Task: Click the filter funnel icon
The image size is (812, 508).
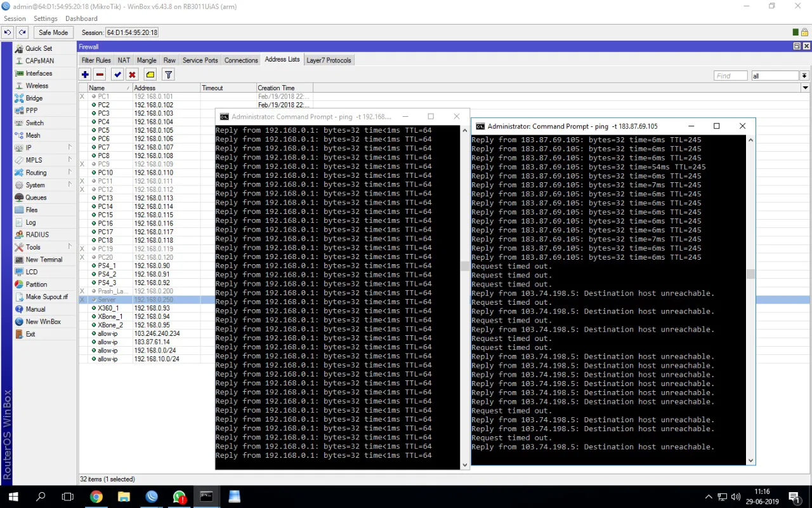Action: point(168,74)
